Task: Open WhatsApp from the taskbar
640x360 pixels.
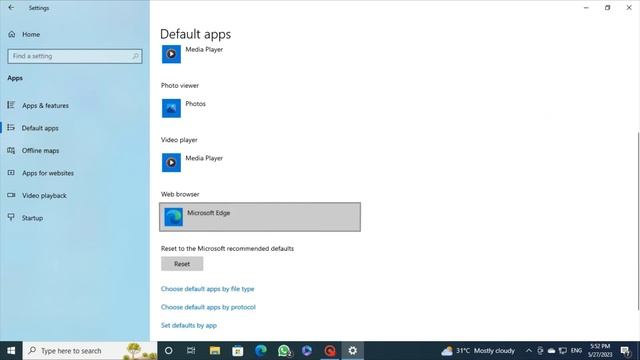Action: (284, 351)
